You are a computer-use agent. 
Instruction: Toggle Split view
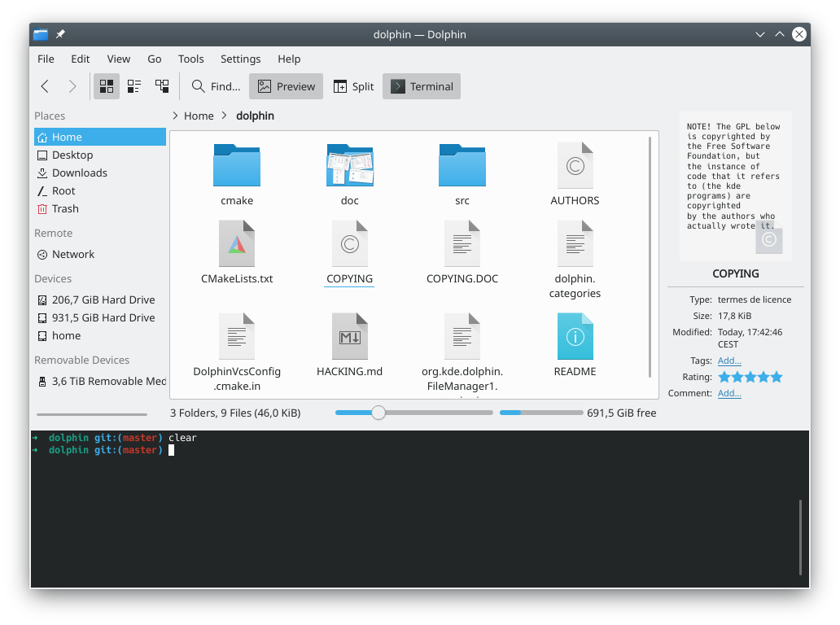click(353, 86)
